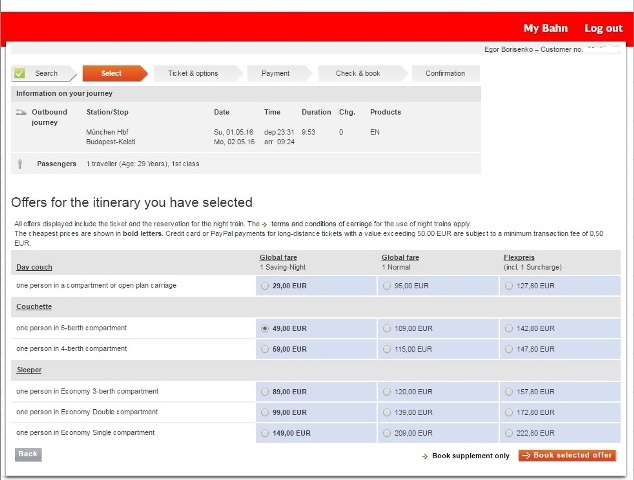Open the Sleeper info link
Image resolution: width=634 pixels, height=480 pixels.
tap(29, 370)
